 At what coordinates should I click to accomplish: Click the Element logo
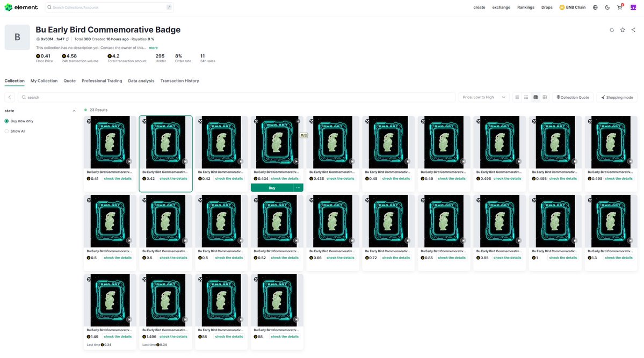pos(21,8)
